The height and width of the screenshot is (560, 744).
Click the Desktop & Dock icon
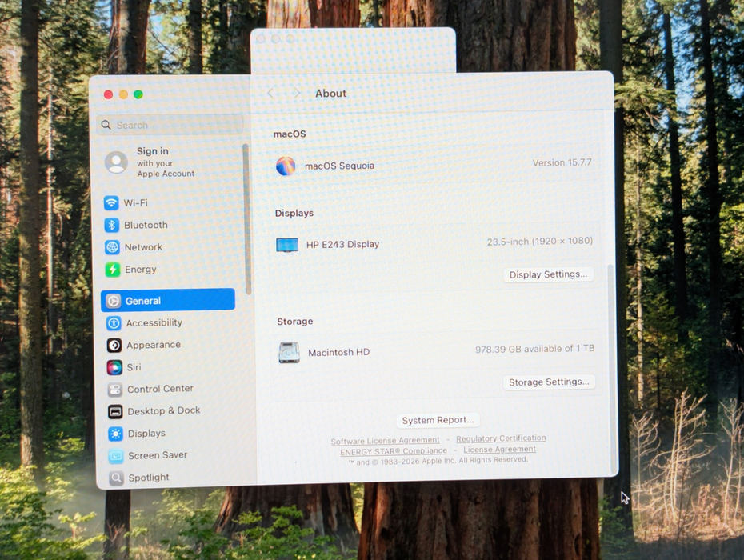tap(115, 411)
